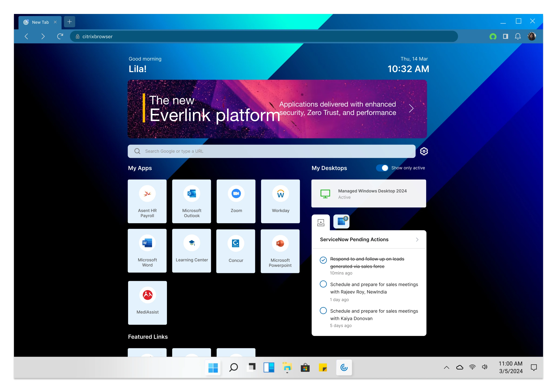Open the Learning Center app
The height and width of the screenshot is (392, 557).
coord(191,251)
